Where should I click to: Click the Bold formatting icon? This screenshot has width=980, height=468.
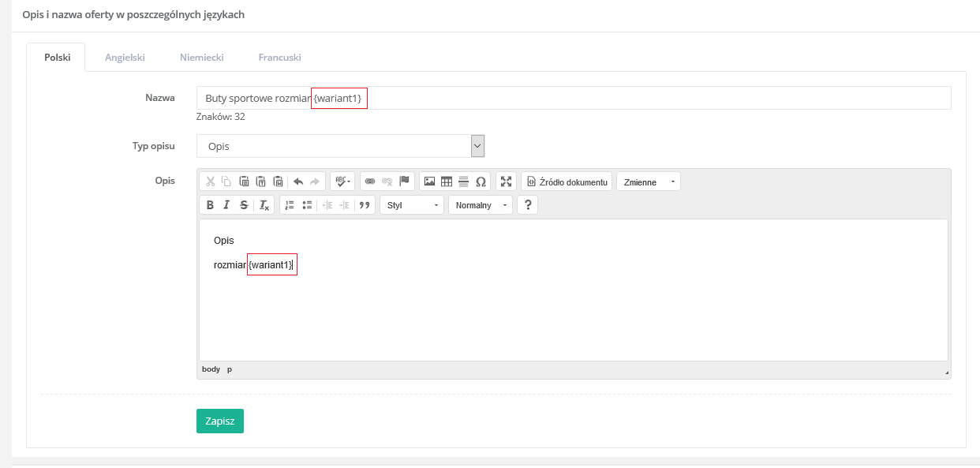tap(210, 205)
